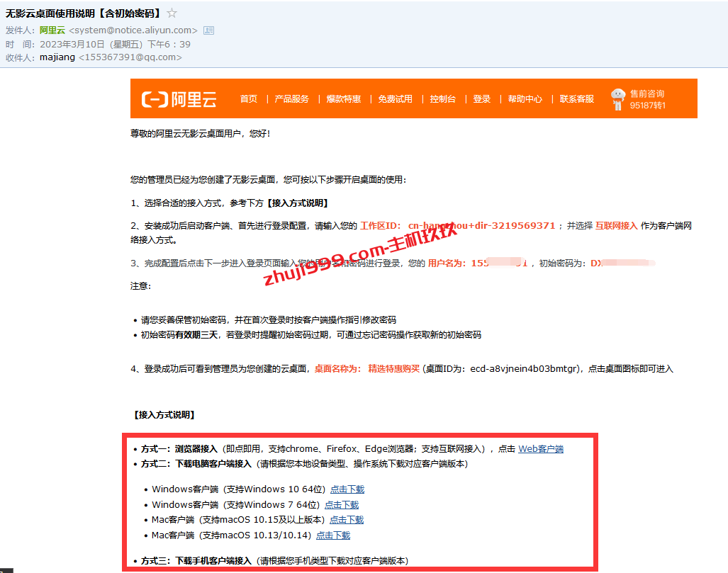Click 登录 in the orange banner
Viewport: 728px width, 573px height.
coord(482,99)
